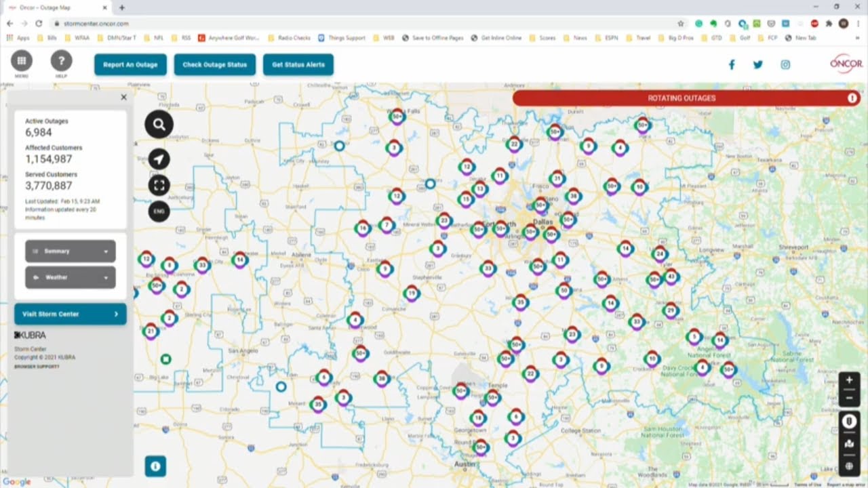Click the outage cluster marker 19
The height and width of the screenshot is (488, 868).
coord(411,293)
